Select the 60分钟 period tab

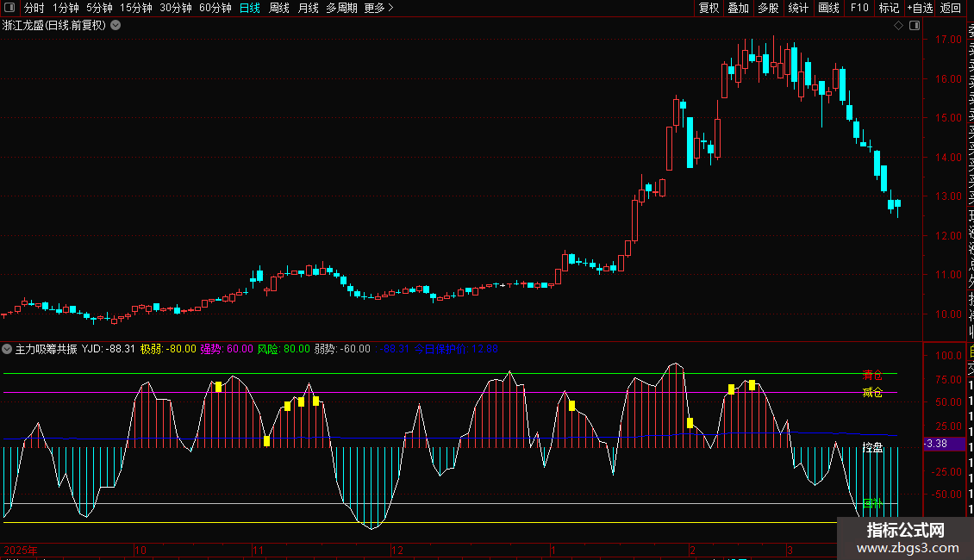pyautogui.click(x=215, y=9)
